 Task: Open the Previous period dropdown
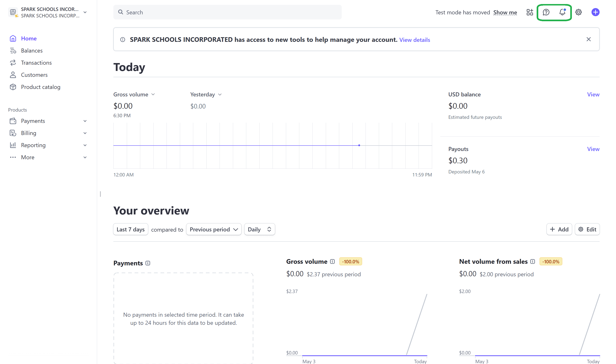point(214,229)
